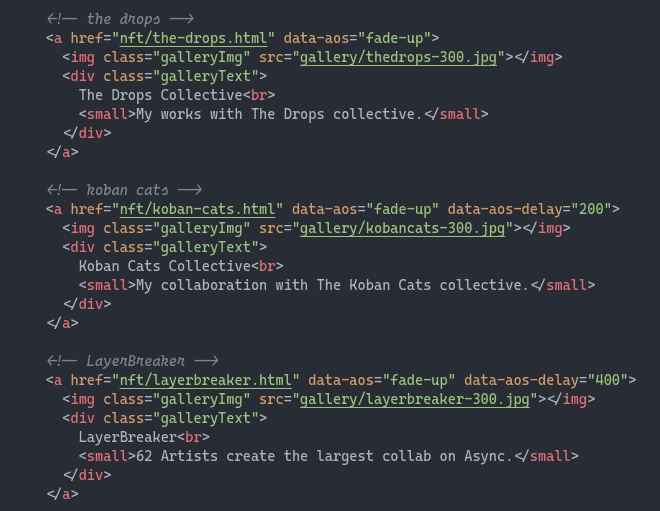This screenshot has height=511, width=660.
Task: Follow the nft/koban-cats.html href link
Action: pos(197,209)
